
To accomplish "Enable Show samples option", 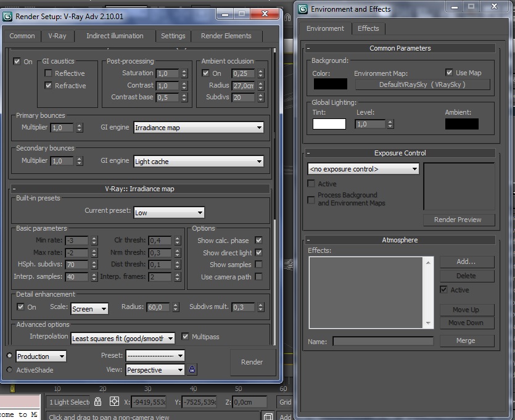I will 258,264.
